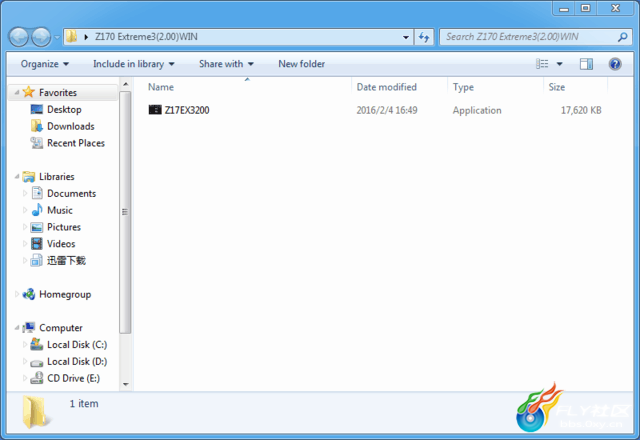Click the magnifier search icon
640x440 pixels.
(x=622, y=37)
